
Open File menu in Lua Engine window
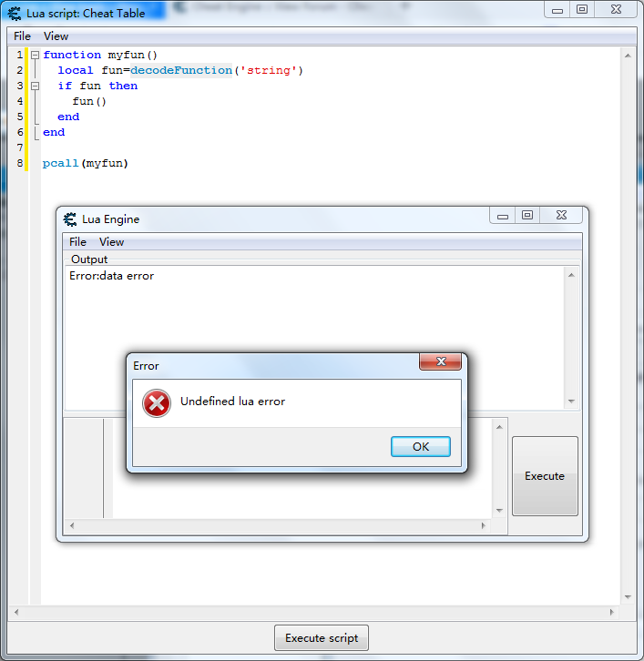[77, 242]
